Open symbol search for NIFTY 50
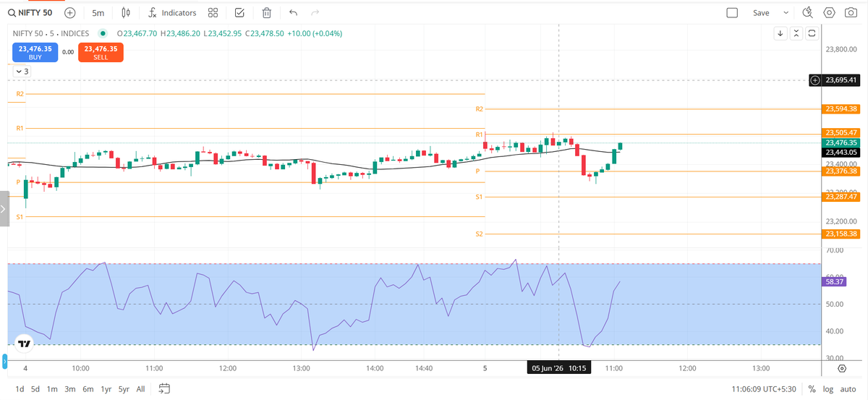Screen dimensions: 868x400 29,12
